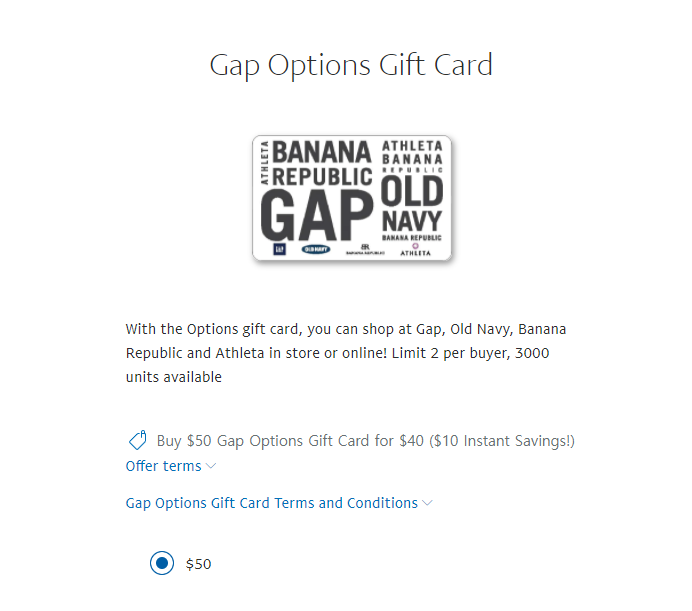This screenshot has width=692, height=611.
Task: Click the small Banana Republic logo on card
Action: [365, 250]
